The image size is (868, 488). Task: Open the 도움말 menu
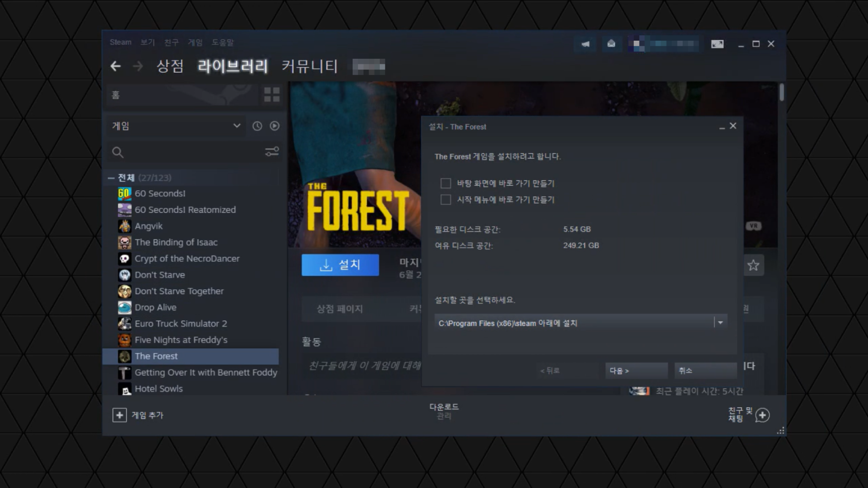pos(223,42)
